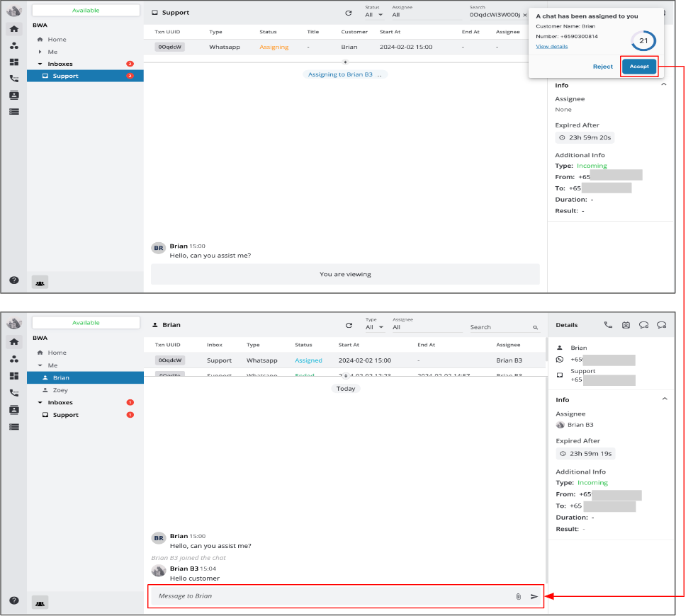Click the phone calls icon in top screenshot's rail

[x=14, y=79]
